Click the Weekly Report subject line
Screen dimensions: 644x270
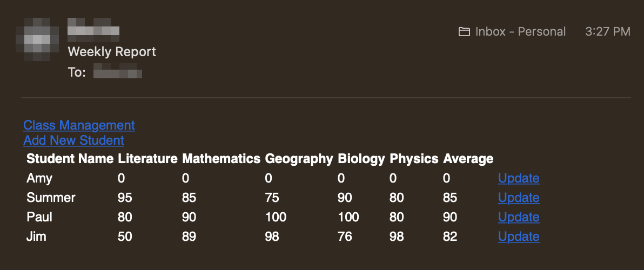112,52
